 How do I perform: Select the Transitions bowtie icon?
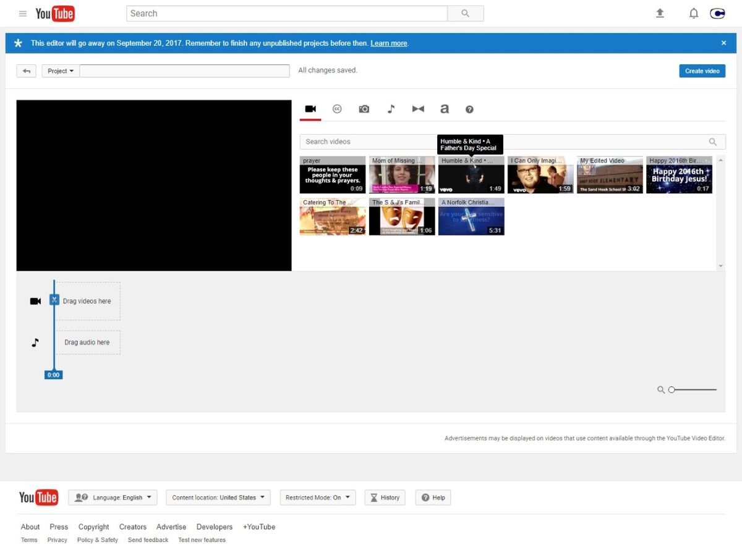point(418,109)
